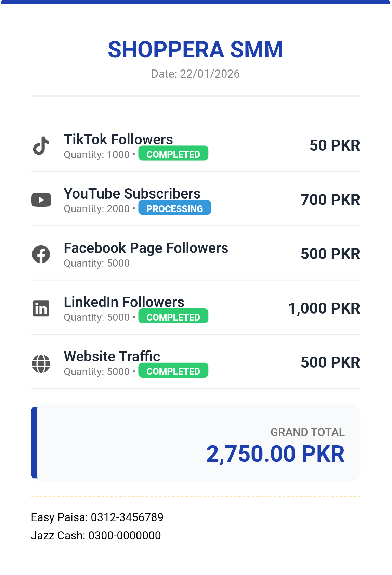392x575 pixels.
Task: Click the grand total 2,750.00 PKR amount
Action: pos(275,454)
